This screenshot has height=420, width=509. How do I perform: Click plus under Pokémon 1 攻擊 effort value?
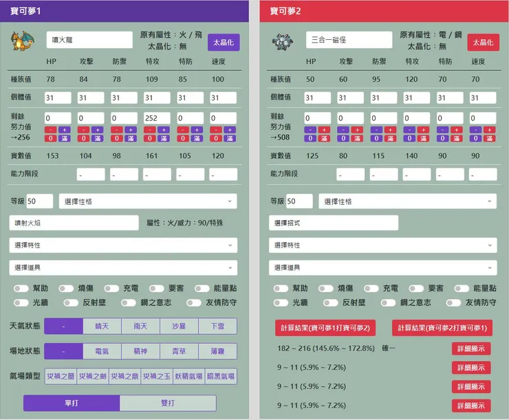[x=98, y=130]
